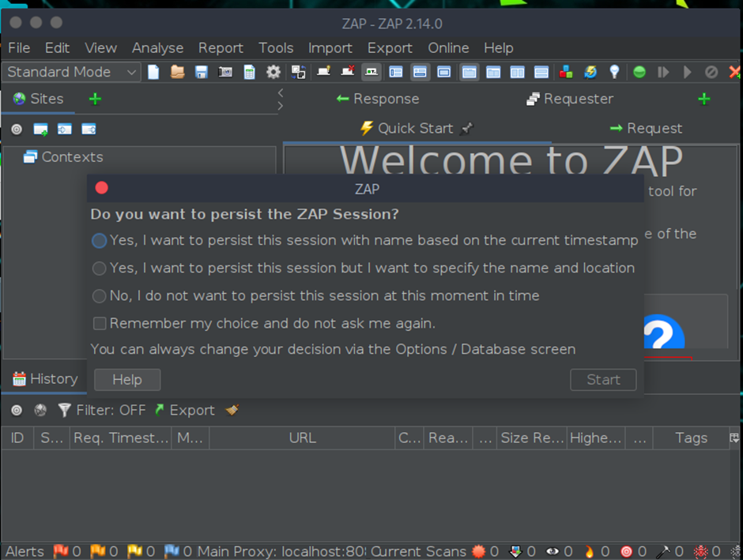Click the Open Session folder icon
The width and height of the screenshot is (743, 560).
[x=177, y=72]
